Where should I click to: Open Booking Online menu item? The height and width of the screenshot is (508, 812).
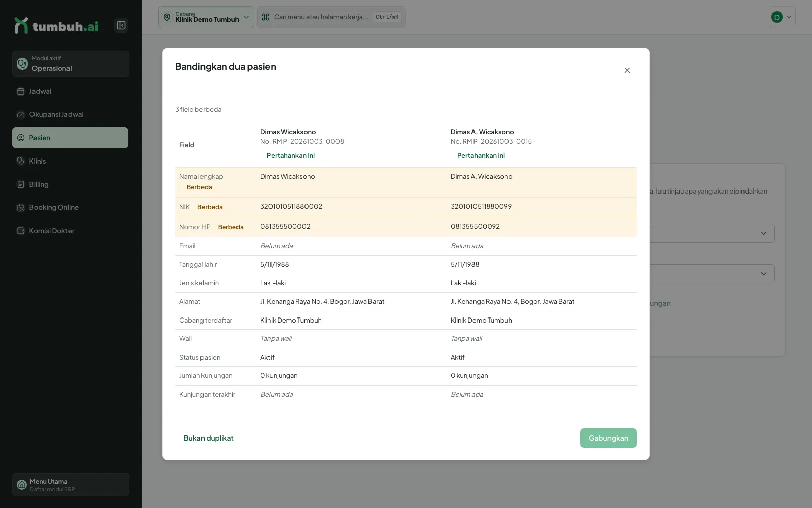pyautogui.click(x=70, y=207)
